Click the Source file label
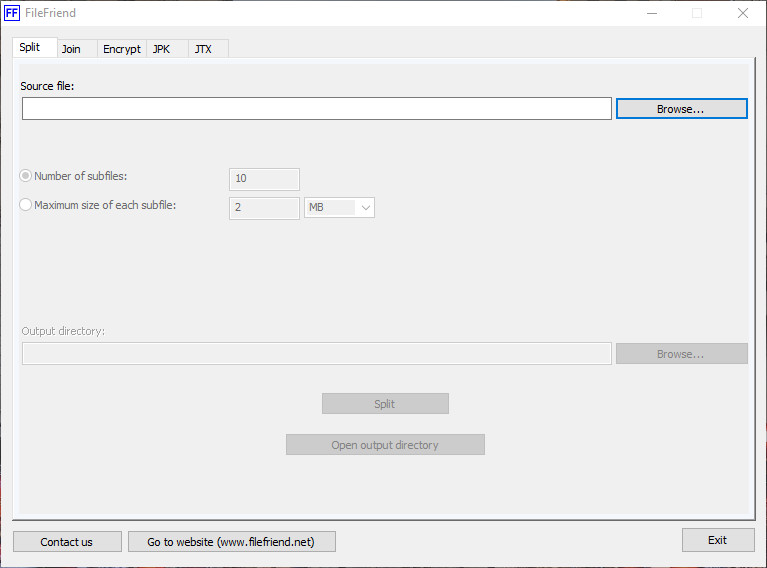 47,86
